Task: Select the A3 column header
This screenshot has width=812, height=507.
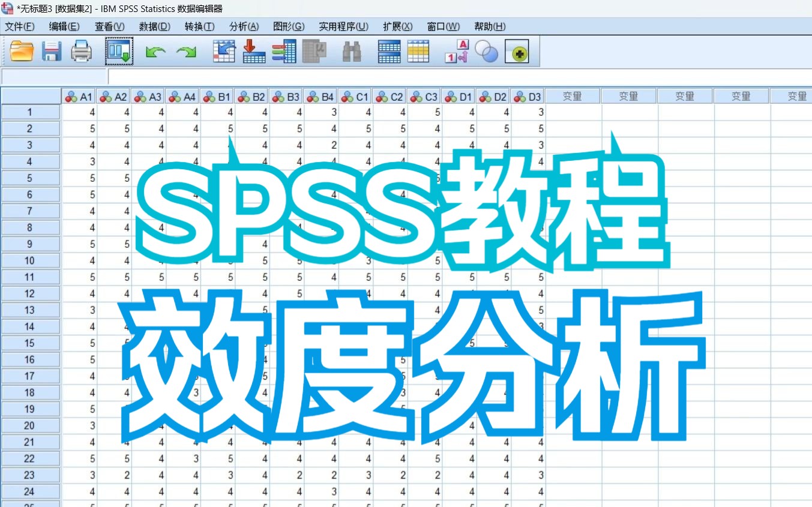Action: [x=148, y=97]
